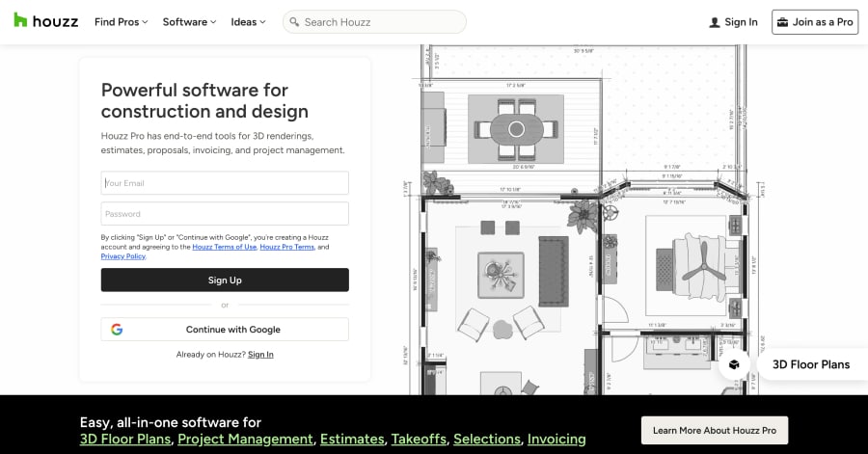The width and height of the screenshot is (868, 454).
Task: Click the Search Houzz field
Action: [374, 22]
